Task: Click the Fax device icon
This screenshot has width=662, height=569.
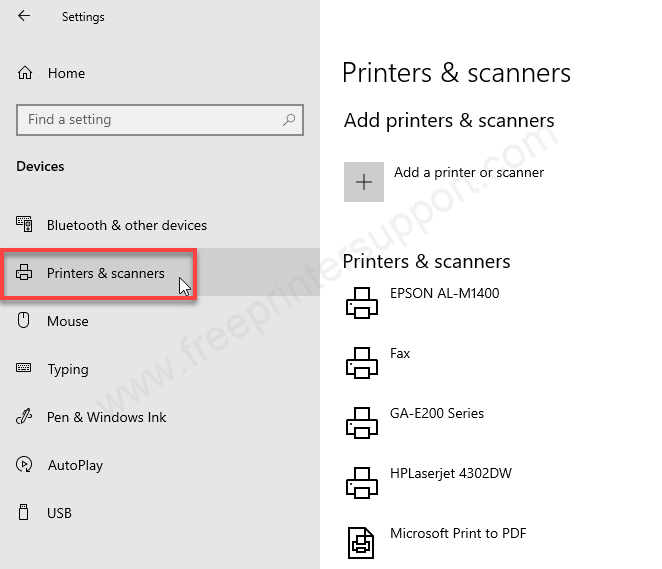Action: pos(361,363)
